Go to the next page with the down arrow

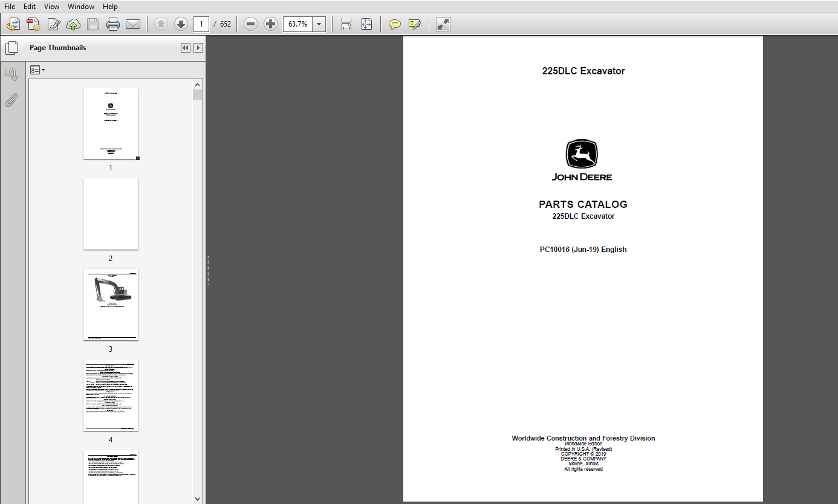pos(181,24)
